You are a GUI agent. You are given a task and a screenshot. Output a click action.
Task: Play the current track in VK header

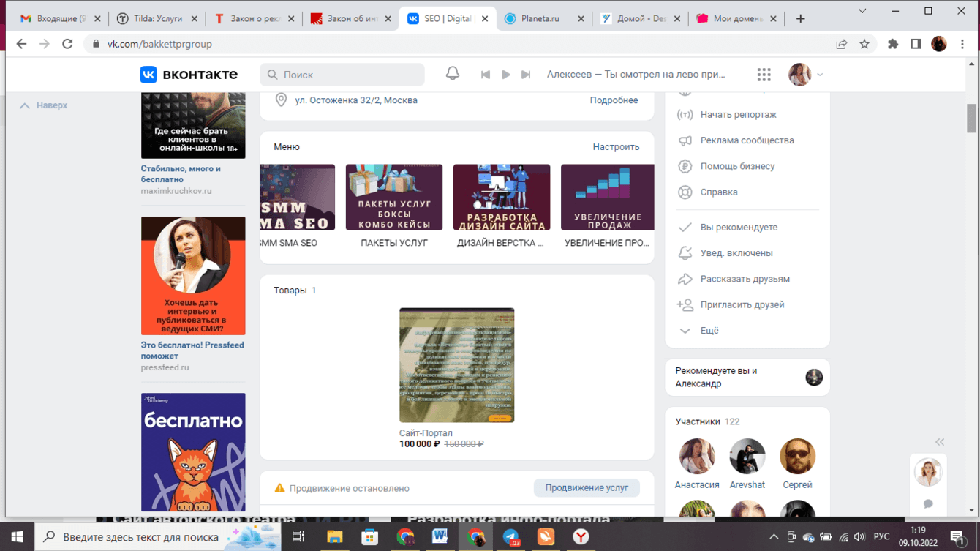tap(505, 75)
